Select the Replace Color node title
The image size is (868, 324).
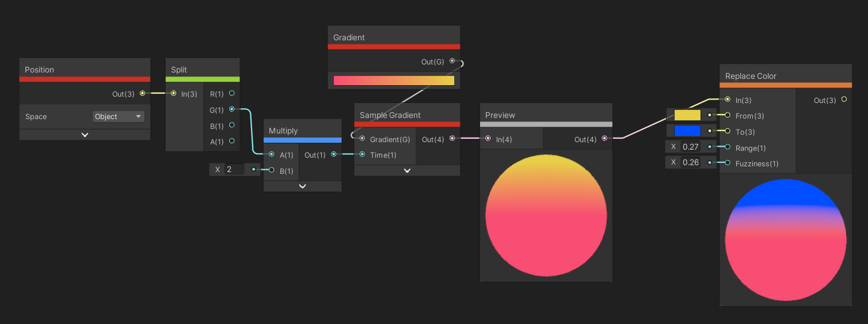(751, 76)
